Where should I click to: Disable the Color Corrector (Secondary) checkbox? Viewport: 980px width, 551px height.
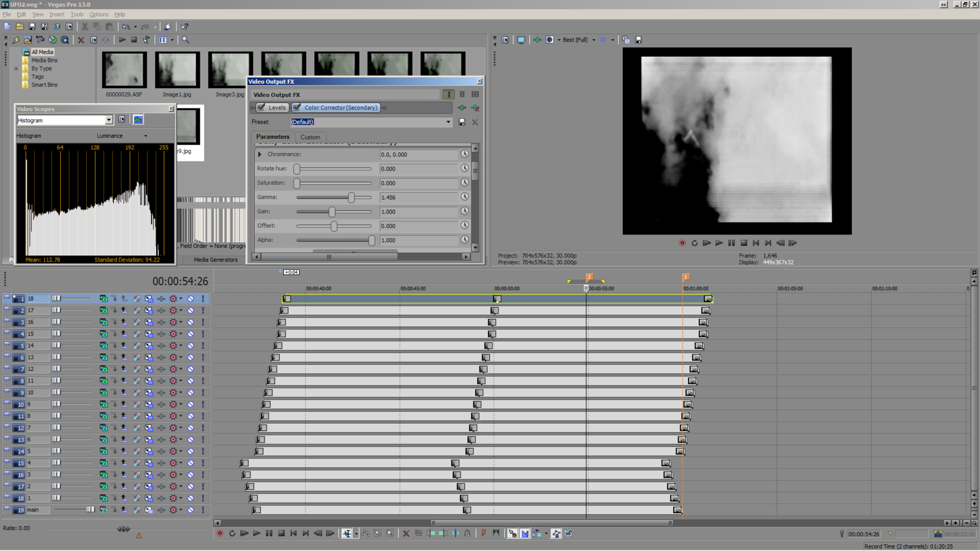(297, 108)
